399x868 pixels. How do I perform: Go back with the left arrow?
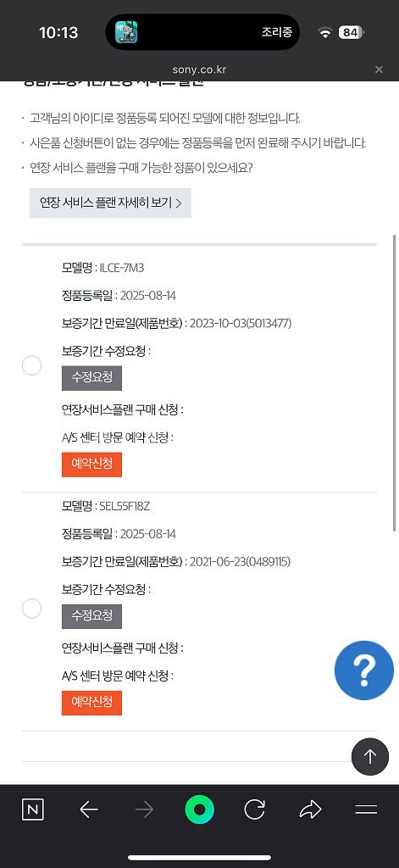(x=89, y=810)
